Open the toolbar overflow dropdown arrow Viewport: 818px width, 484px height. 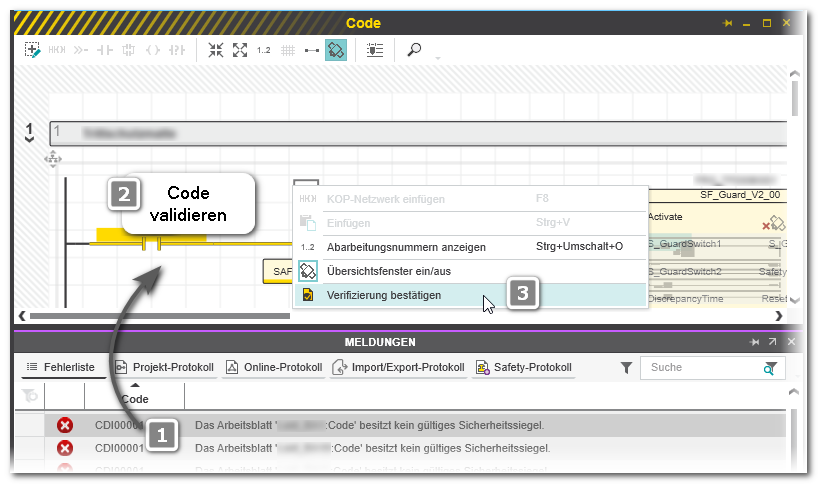tap(437, 56)
